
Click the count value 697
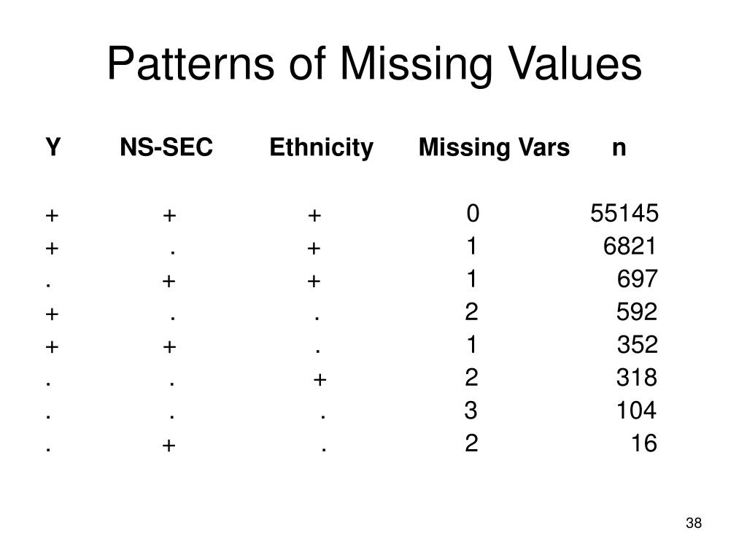click(x=638, y=279)
